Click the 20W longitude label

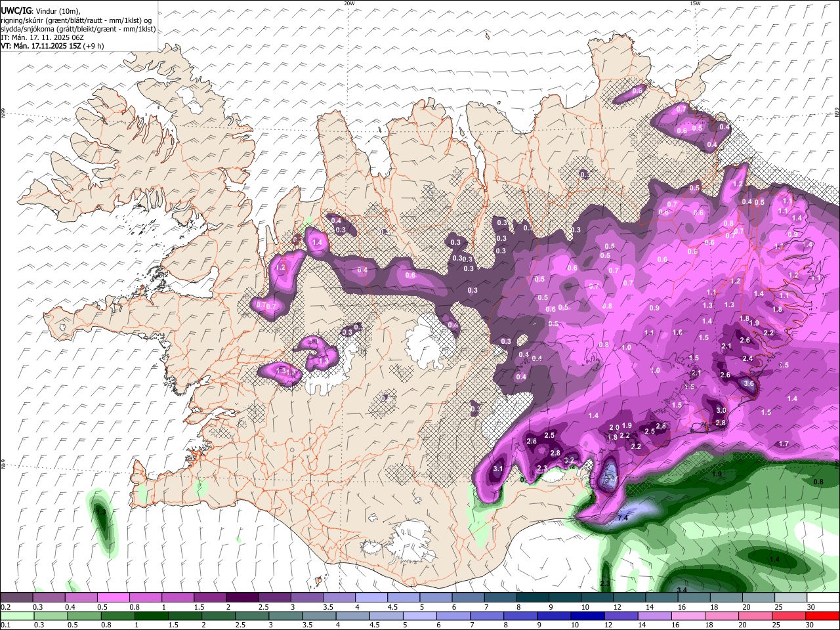pyautogui.click(x=349, y=3)
